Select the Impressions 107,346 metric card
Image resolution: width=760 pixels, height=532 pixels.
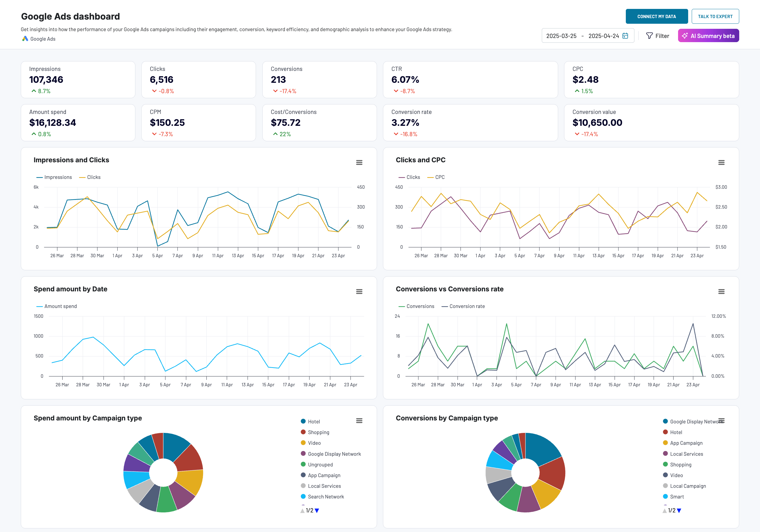(78, 80)
